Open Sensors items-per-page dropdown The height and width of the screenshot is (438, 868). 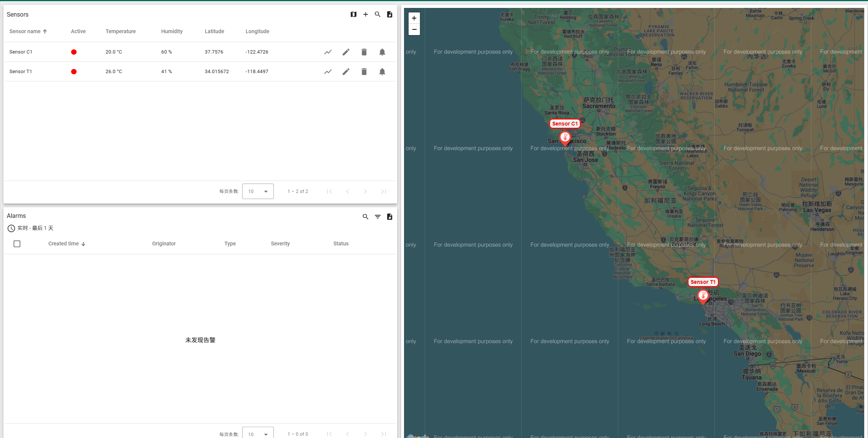258,191
